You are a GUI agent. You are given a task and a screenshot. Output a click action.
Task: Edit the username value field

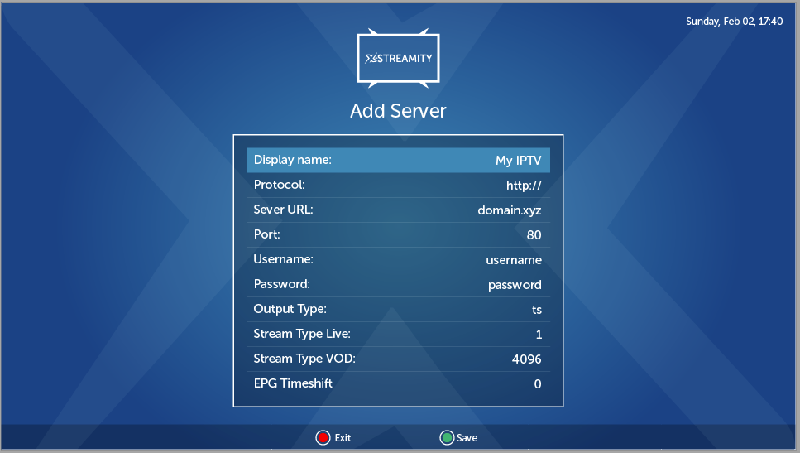point(513,260)
